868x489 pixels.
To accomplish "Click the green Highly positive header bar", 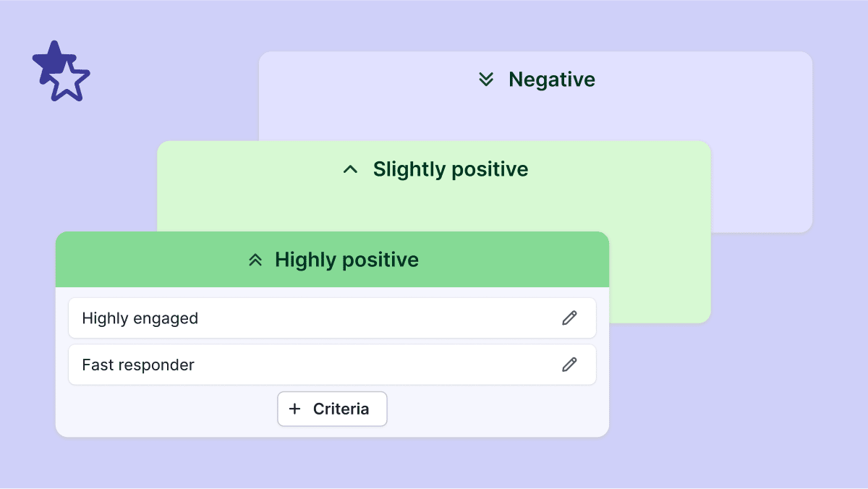I will pos(332,259).
